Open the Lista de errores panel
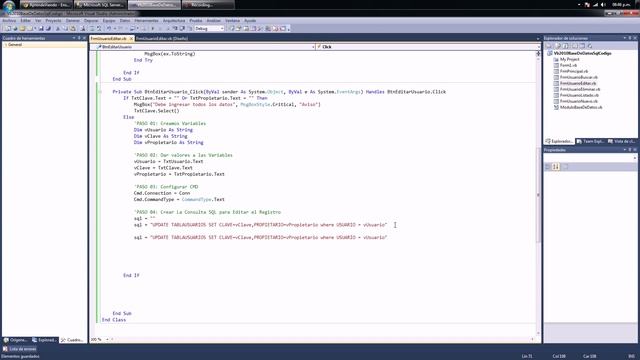 [20, 349]
